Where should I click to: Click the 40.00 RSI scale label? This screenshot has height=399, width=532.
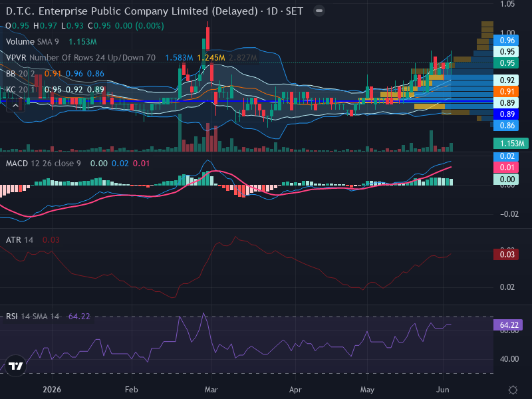(509, 359)
